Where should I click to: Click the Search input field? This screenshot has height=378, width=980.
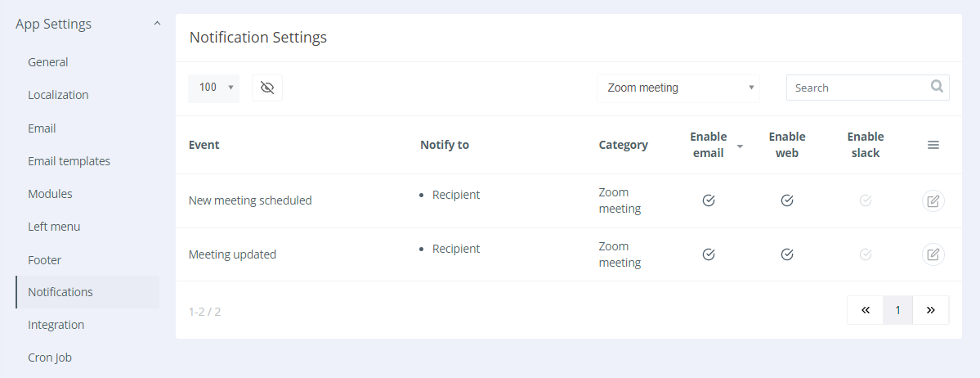click(858, 88)
